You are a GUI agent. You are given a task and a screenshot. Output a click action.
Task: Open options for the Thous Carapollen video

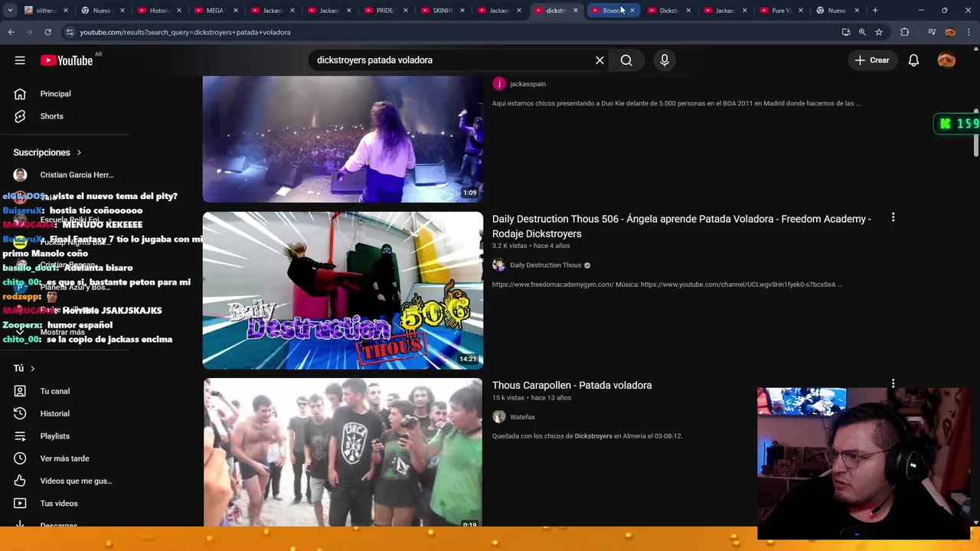893,383
